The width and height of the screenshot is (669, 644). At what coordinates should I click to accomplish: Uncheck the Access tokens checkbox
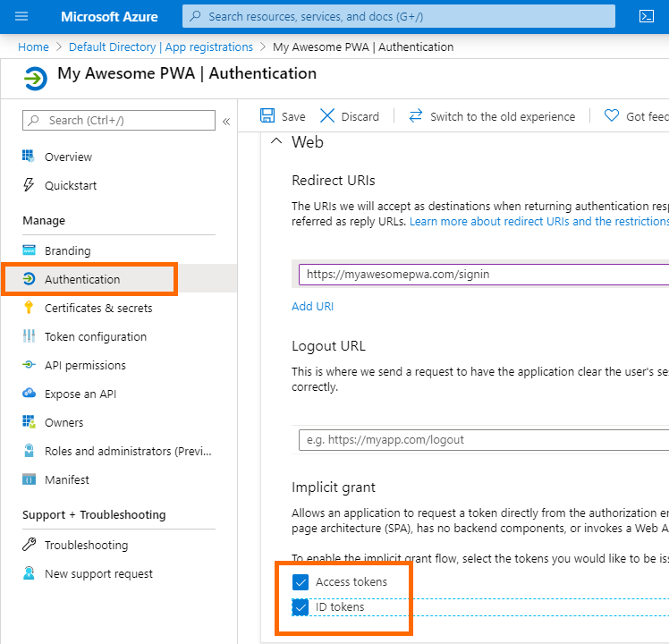point(301,581)
